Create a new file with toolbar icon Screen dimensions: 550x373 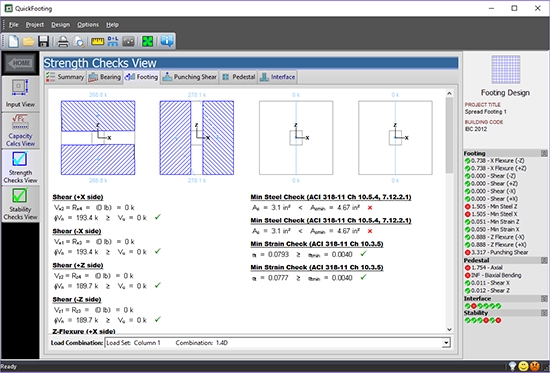13,41
